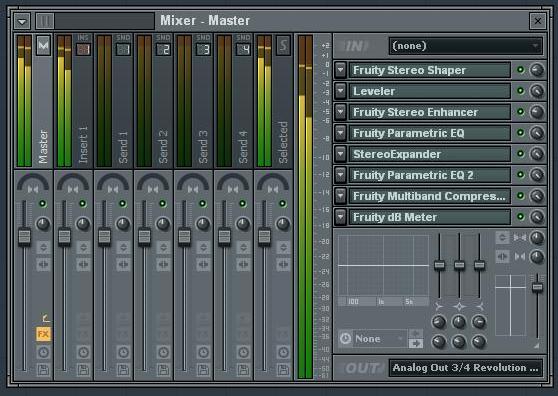
Task: Select the Send 1 mixer track label
Action: 123,147
